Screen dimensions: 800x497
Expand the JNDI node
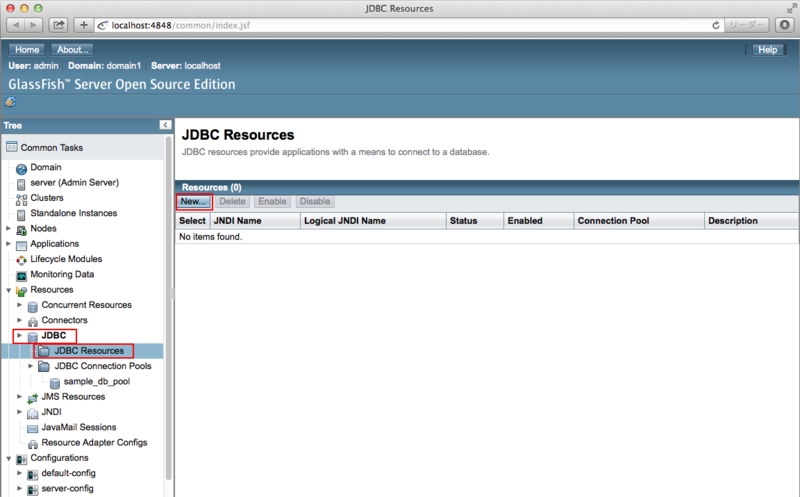click(19, 412)
